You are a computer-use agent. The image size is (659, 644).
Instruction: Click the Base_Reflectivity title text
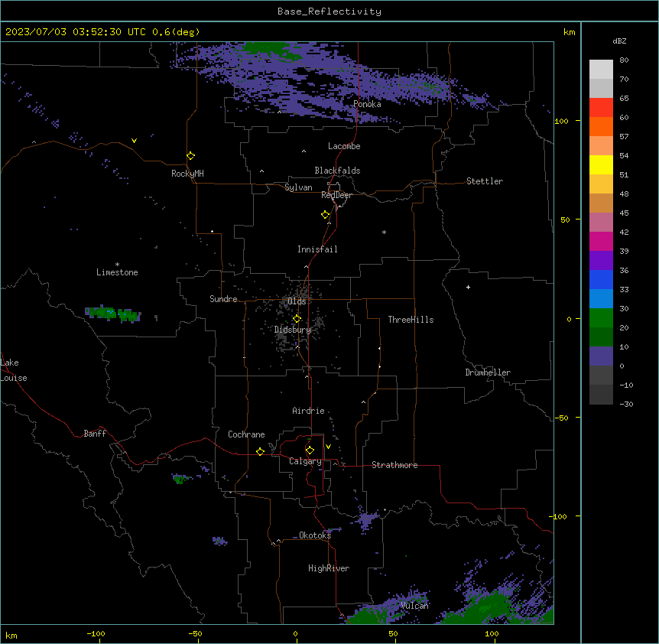tap(329, 11)
